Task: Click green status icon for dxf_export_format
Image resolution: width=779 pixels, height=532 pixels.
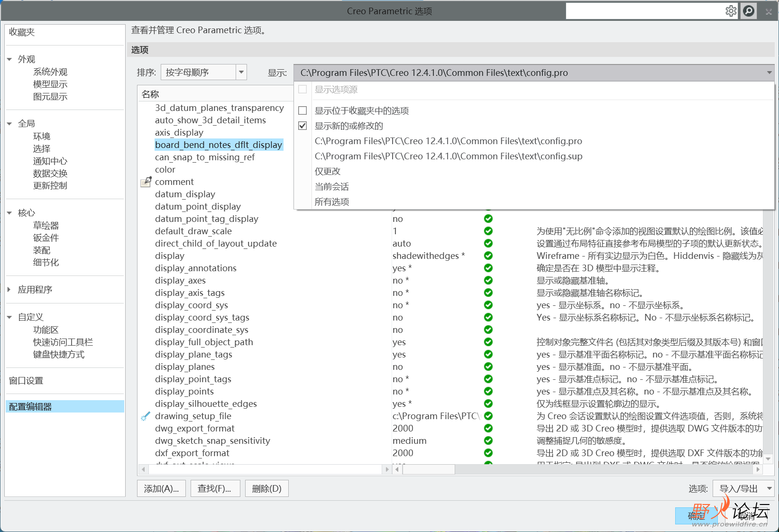Action: pyautogui.click(x=488, y=453)
